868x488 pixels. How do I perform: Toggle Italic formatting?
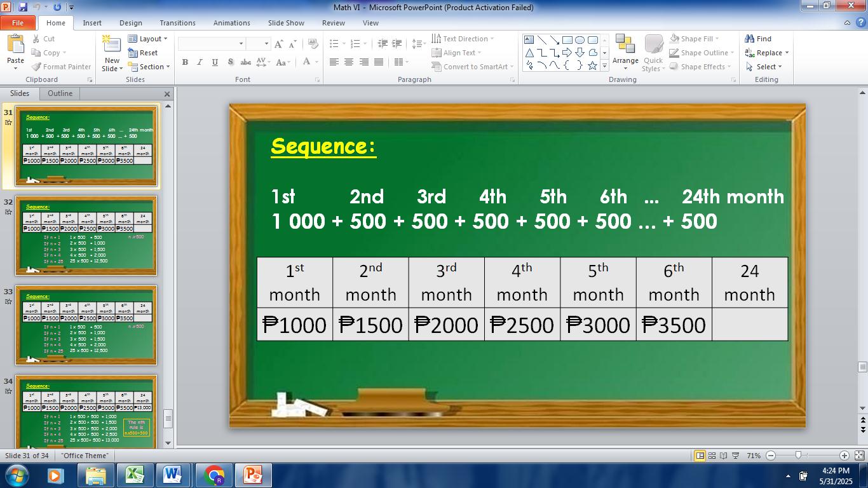(200, 62)
